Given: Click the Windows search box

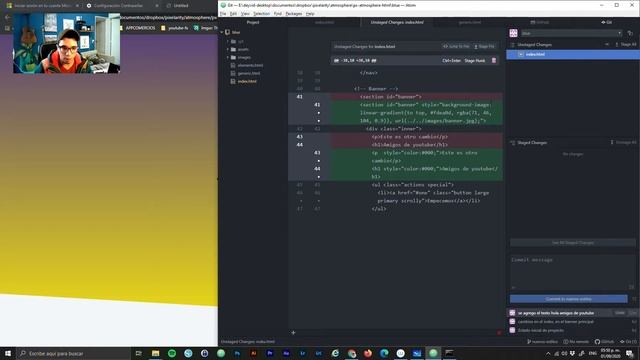Looking at the screenshot, I should point(73,353).
